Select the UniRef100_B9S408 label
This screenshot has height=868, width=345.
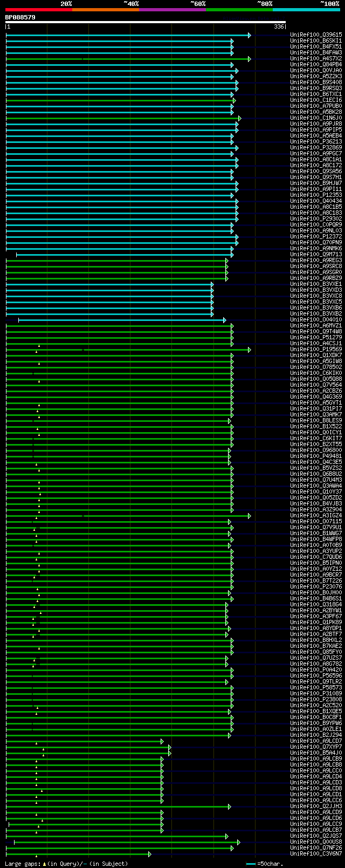pos(316,82)
